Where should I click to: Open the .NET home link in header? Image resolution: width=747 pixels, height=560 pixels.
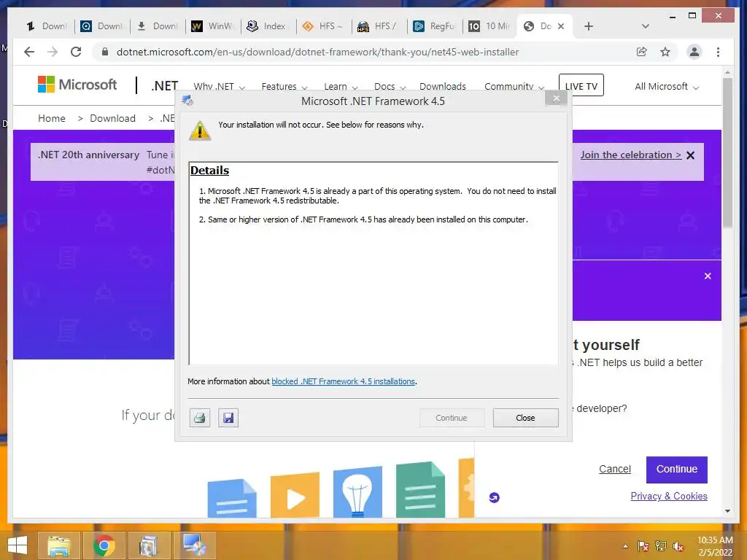[x=164, y=86]
